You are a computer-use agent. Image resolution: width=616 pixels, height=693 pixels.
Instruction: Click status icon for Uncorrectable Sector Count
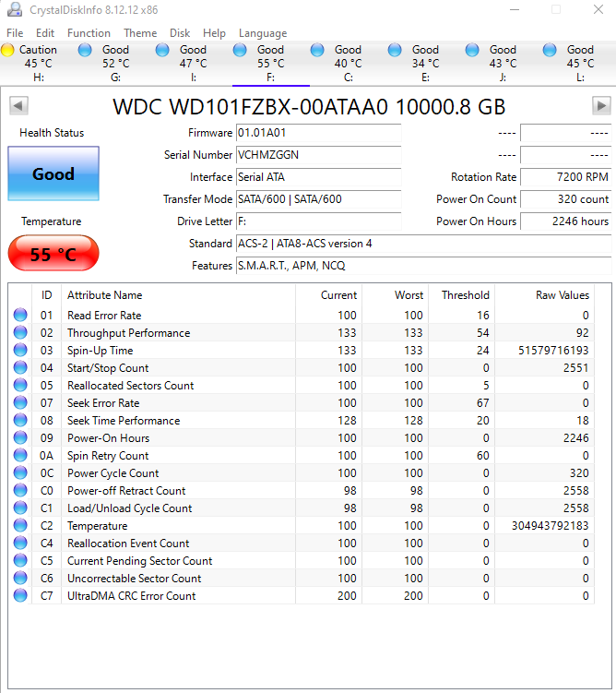20,578
